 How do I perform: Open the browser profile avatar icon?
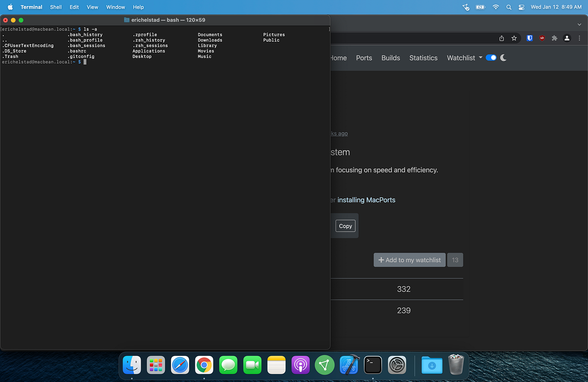pyautogui.click(x=567, y=38)
